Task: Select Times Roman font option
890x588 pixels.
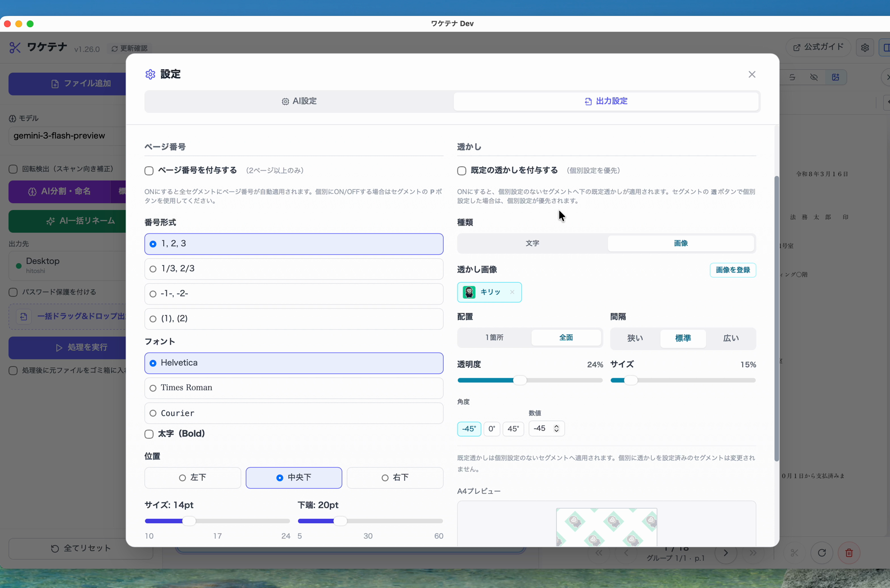Action: pos(294,388)
